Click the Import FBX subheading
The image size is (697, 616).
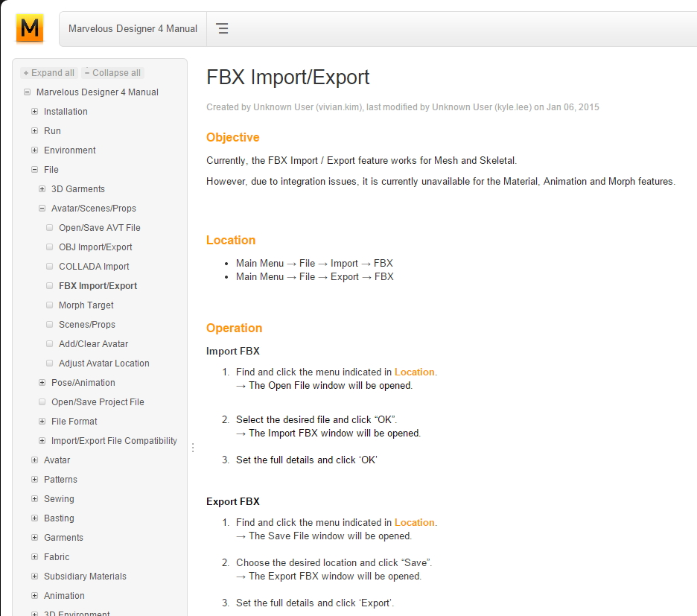click(x=233, y=351)
